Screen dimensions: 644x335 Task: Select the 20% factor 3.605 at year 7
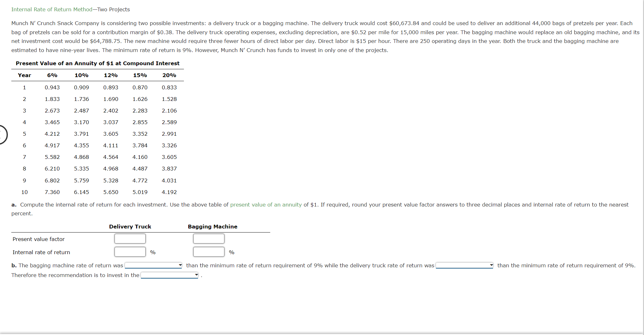169,157
